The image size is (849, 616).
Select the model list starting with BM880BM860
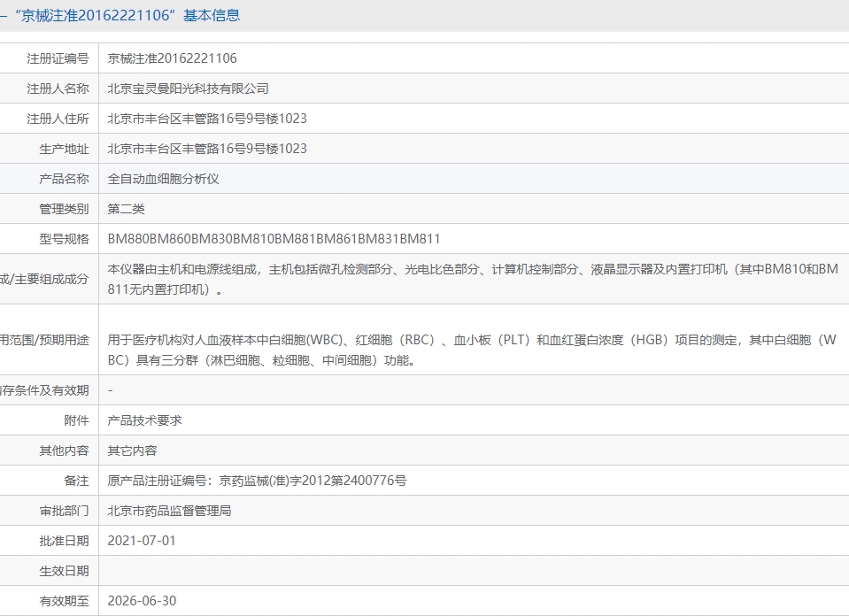tap(274, 239)
